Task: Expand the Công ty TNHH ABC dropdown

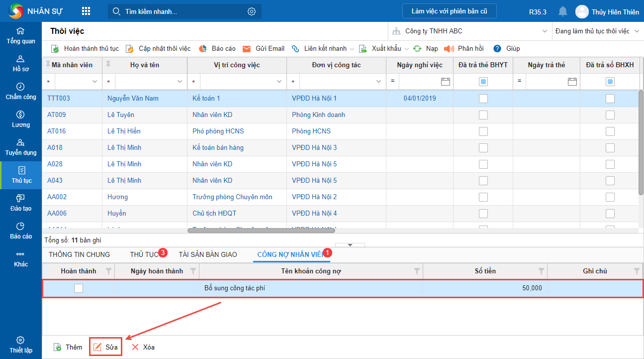Action: click(x=544, y=31)
